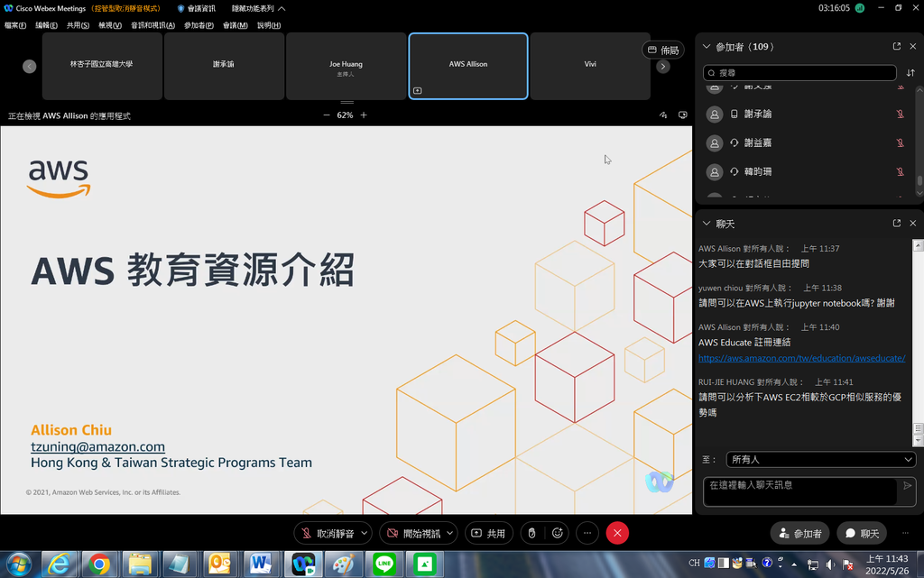Open the AWS Educate registration link
924x578 pixels.
[x=801, y=358]
